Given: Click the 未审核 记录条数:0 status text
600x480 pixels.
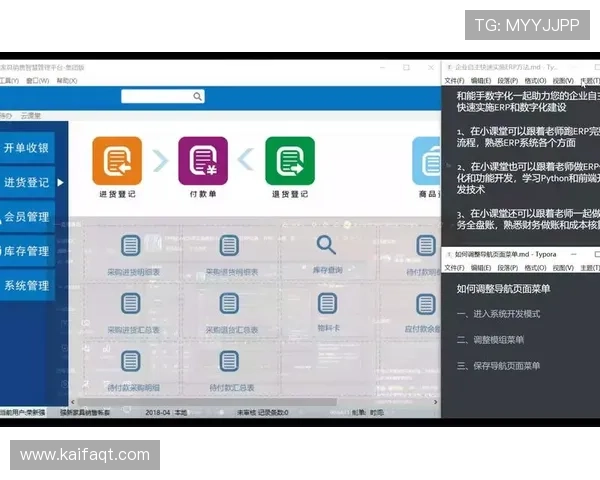Looking at the screenshot, I should 262,412.
